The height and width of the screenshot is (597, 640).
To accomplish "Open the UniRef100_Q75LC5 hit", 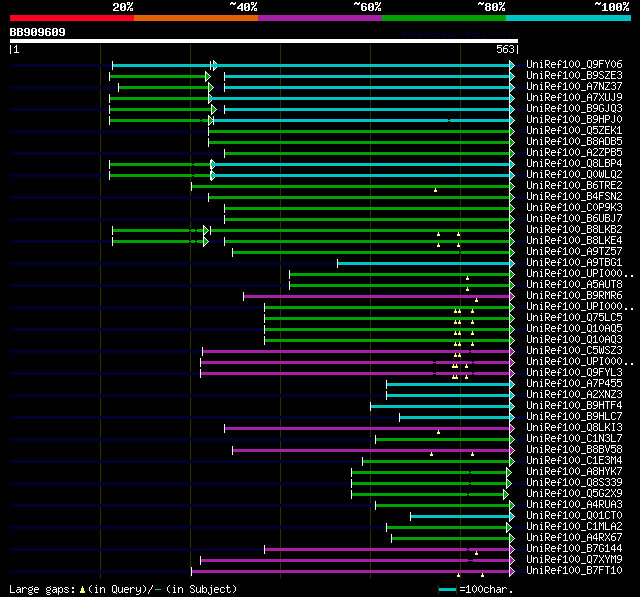I will tap(574, 318).
